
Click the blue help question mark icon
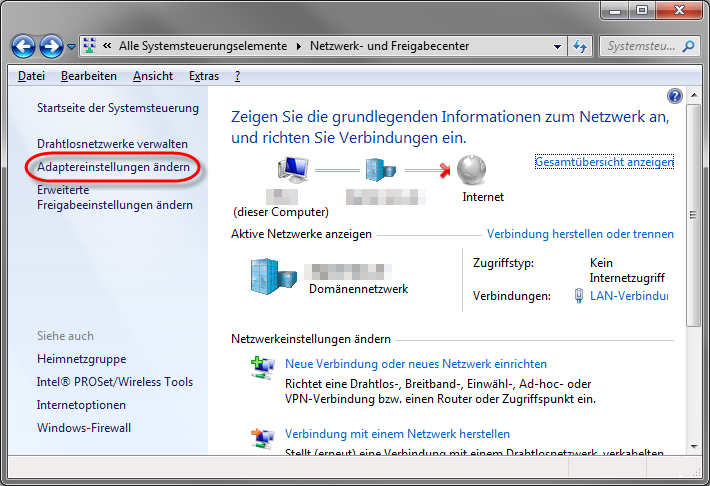674,96
